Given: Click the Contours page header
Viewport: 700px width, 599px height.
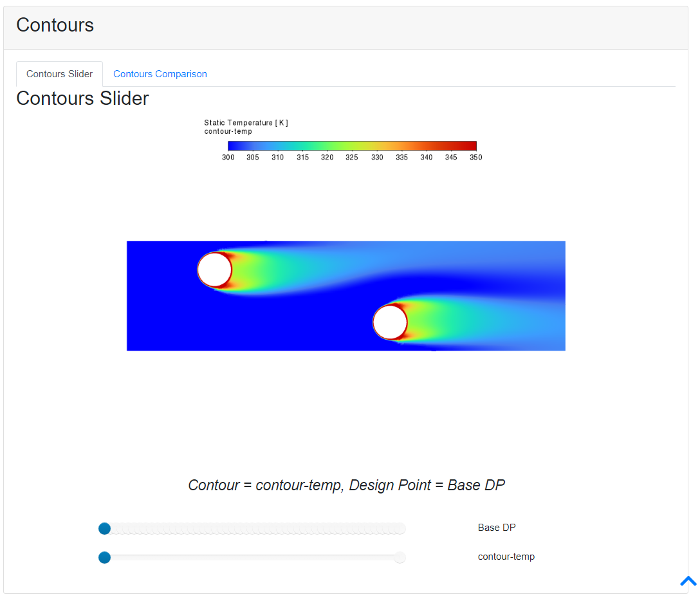Looking at the screenshot, I should 55,25.
